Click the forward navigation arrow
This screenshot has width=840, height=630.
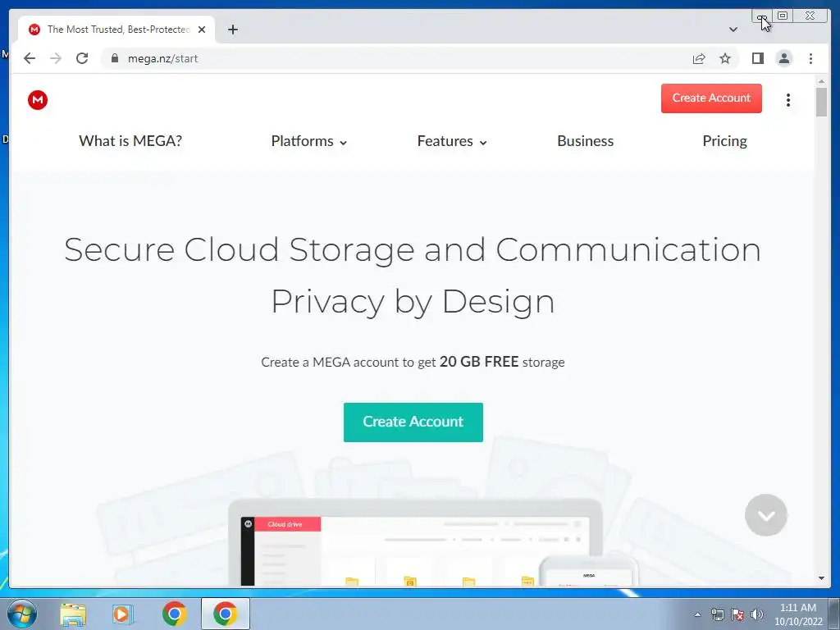[x=56, y=58]
